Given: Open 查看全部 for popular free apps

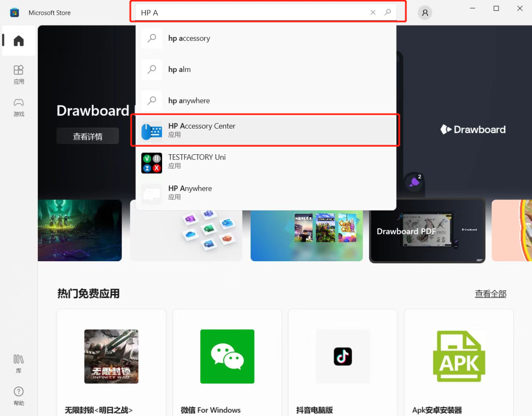Looking at the screenshot, I should coord(491,293).
